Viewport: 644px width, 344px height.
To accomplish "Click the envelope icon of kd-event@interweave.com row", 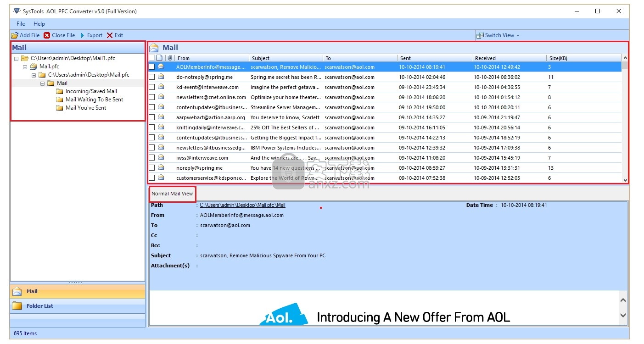I will pos(161,87).
